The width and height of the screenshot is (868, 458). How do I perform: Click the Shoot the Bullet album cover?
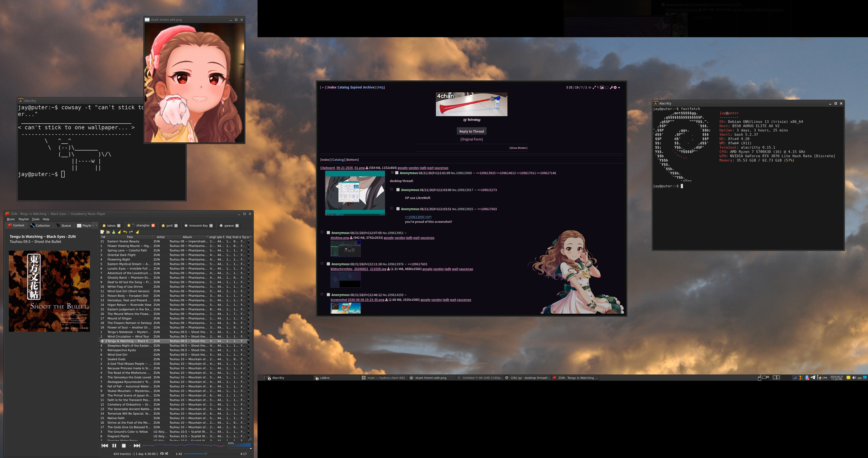49,291
